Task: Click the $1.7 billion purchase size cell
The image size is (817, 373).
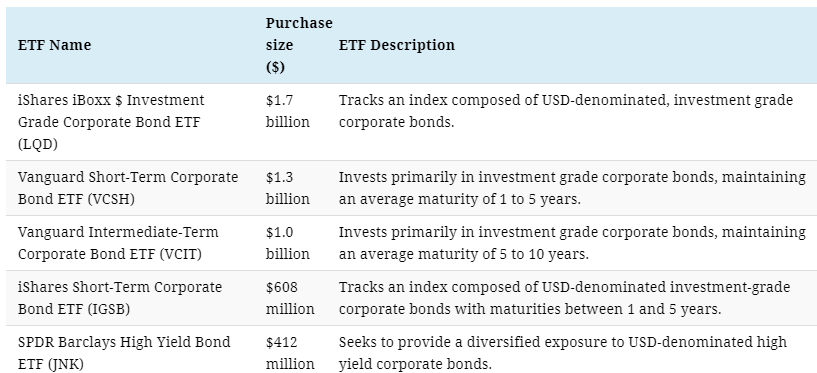Action: (x=288, y=111)
